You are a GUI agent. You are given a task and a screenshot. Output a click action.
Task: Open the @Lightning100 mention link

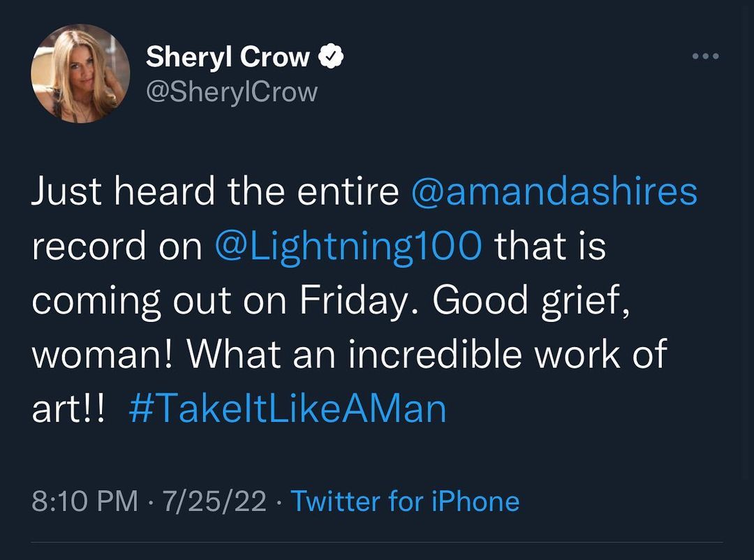(x=348, y=246)
